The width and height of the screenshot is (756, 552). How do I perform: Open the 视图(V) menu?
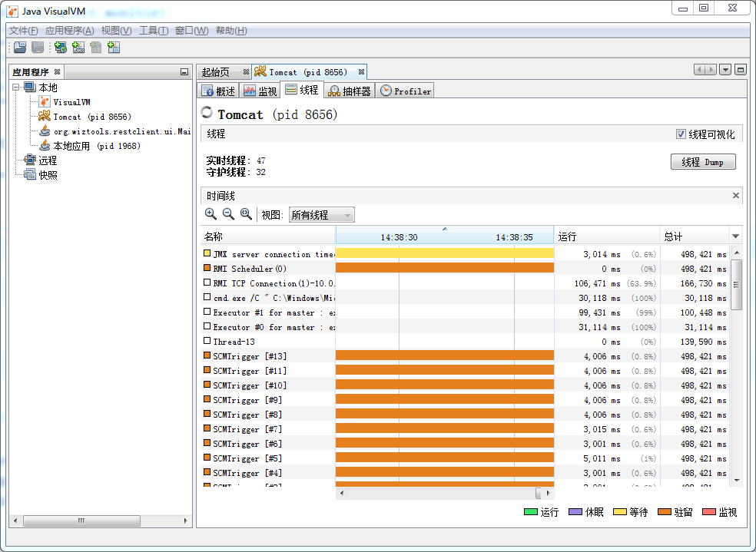click(116, 31)
